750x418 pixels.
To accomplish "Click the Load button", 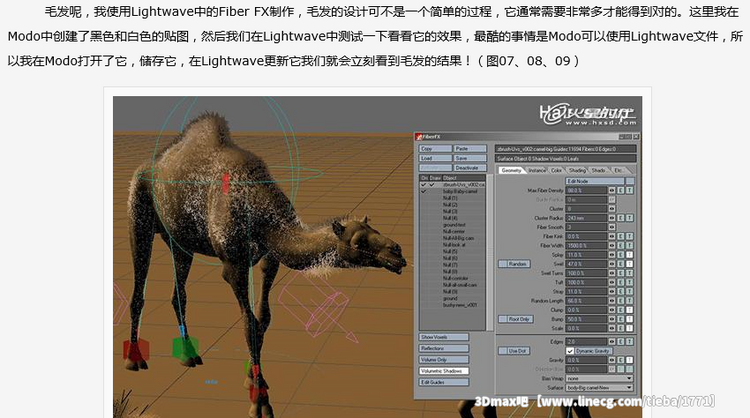I will 435,158.
